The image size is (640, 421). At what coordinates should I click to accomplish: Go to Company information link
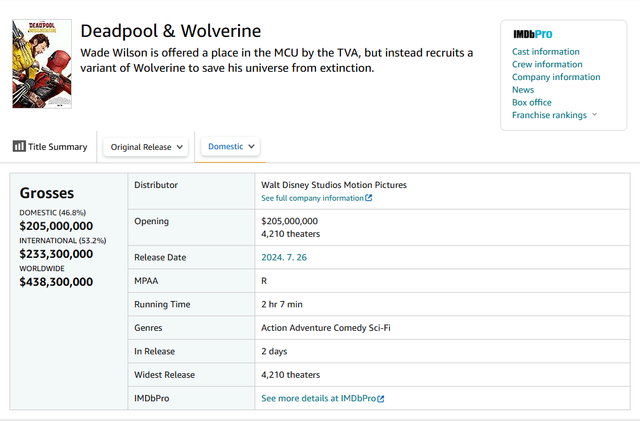tap(556, 77)
